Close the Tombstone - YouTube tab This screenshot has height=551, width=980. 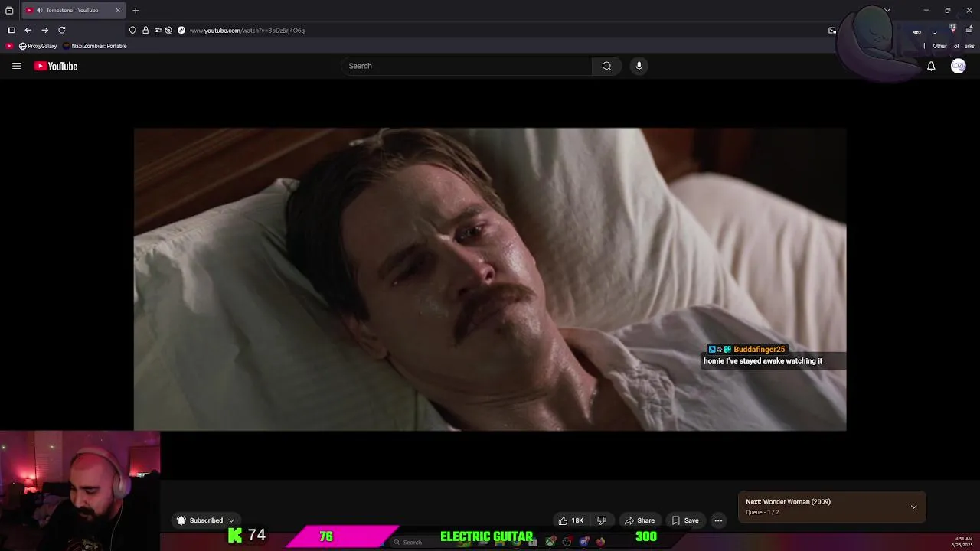click(118, 11)
